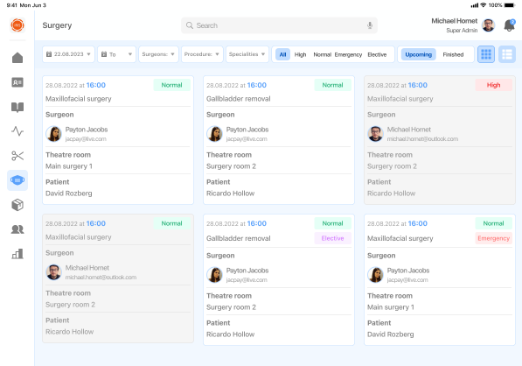
Task: Focus the Search input field
Action: tap(279, 25)
